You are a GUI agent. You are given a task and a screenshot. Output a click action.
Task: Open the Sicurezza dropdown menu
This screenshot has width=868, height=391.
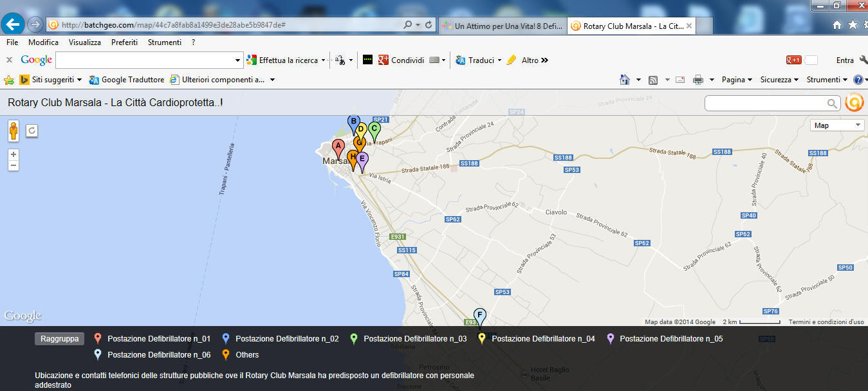click(x=779, y=80)
